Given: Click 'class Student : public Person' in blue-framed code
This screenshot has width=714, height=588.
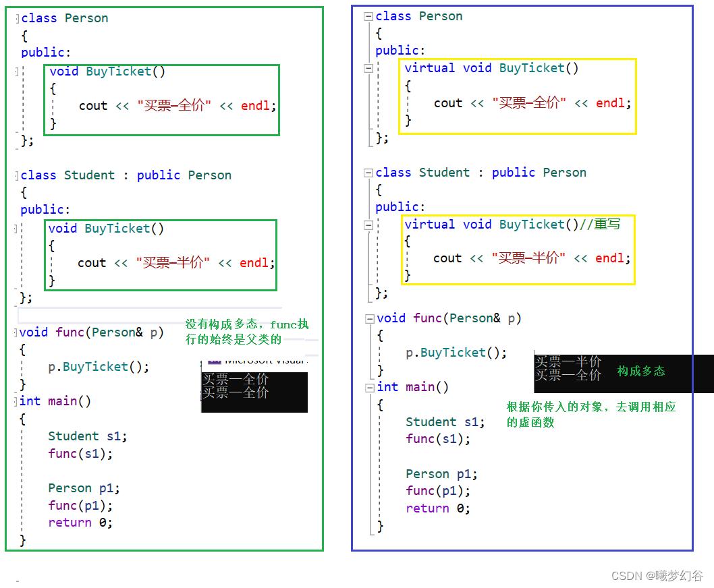Looking at the screenshot, I should pos(481,173).
